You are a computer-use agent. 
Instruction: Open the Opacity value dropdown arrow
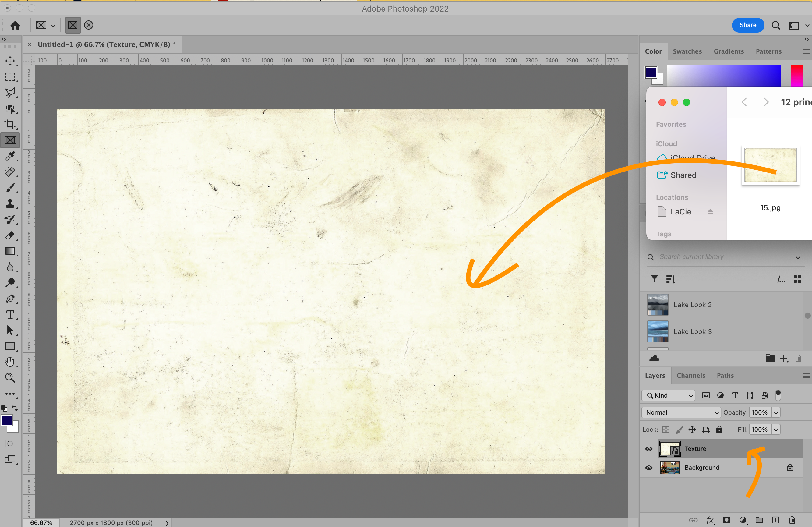point(776,412)
